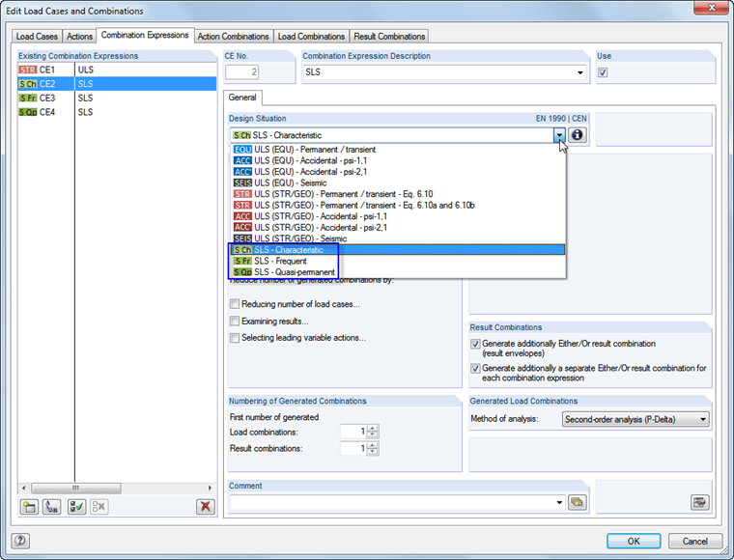The image size is (734, 560).
Task: Open the Combination Expressions tab
Action: [x=145, y=35]
